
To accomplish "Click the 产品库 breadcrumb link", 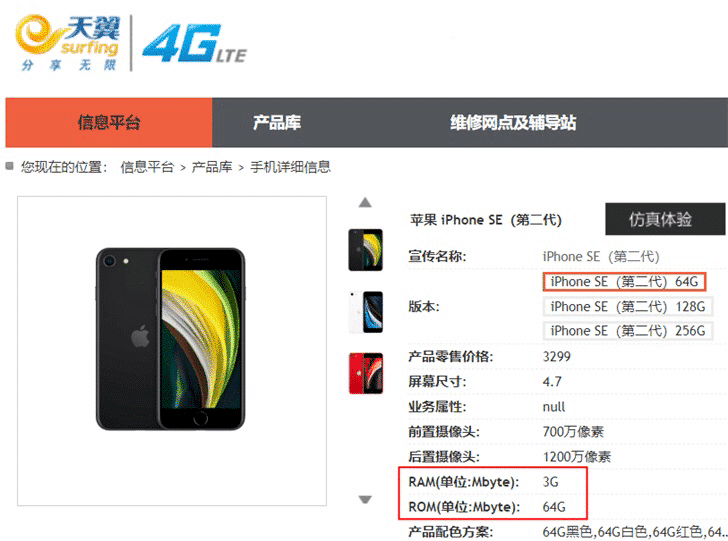I will 212,167.
